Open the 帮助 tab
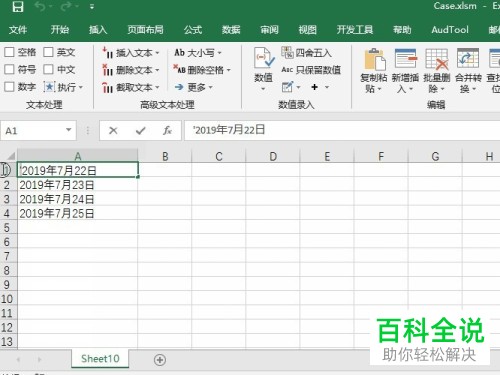Viewport: 500px width, 375px height. tap(402, 30)
